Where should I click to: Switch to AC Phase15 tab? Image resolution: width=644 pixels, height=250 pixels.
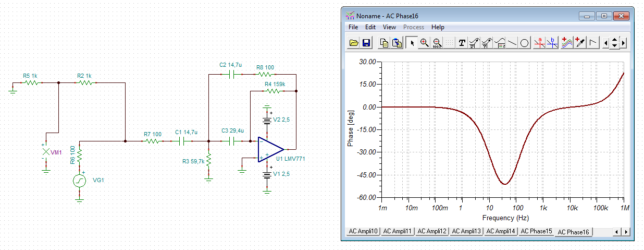point(536,231)
